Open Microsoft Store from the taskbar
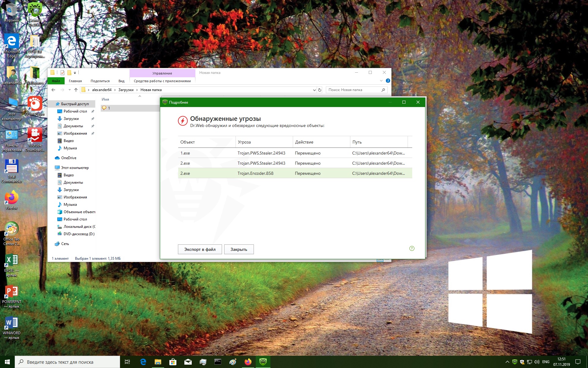 pos(173,362)
